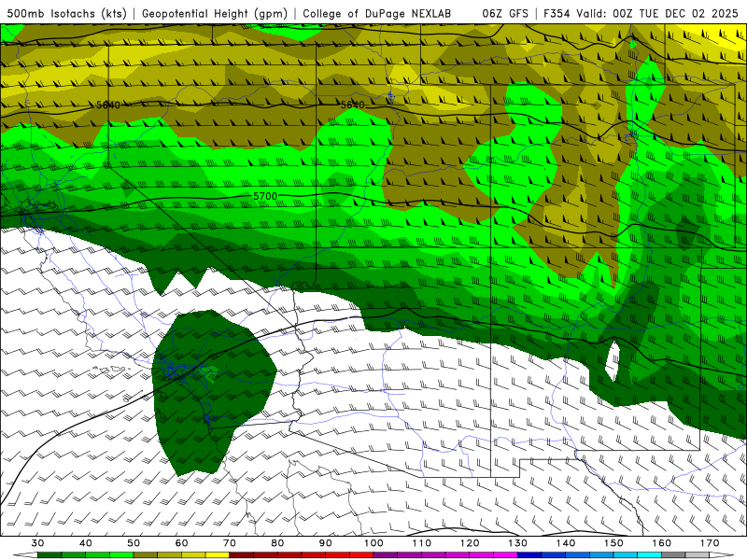Select the bright magenta swatch ending at 130
Screen dimensions: 747x560
click(505, 555)
